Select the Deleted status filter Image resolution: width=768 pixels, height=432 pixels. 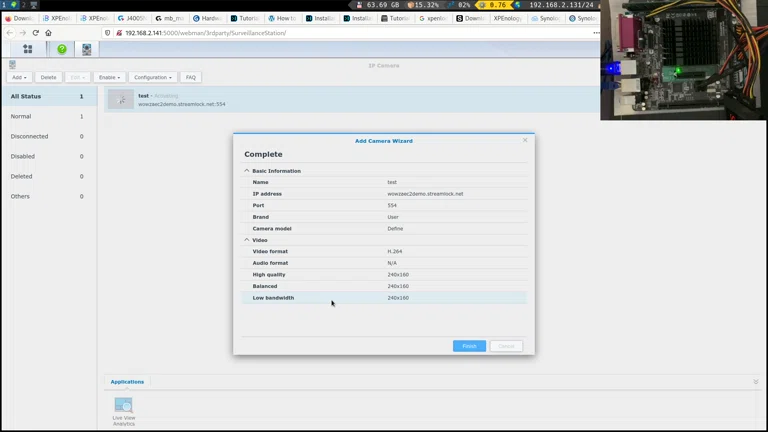[x=48, y=176]
